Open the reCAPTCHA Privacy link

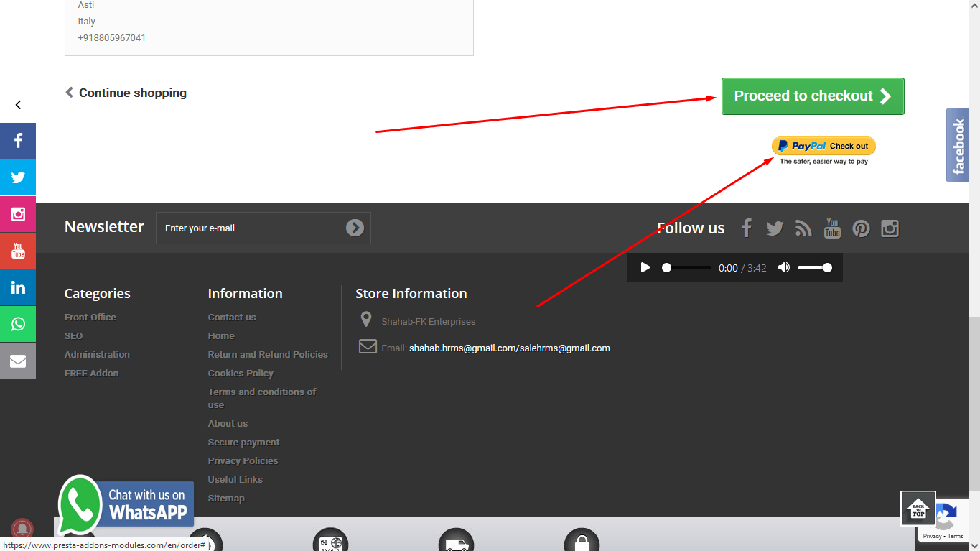tap(932, 536)
